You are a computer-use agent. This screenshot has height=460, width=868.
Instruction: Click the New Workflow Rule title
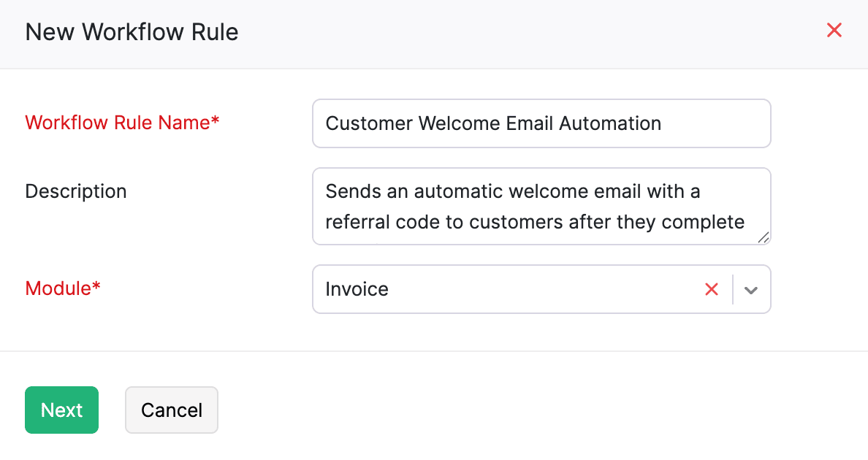[x=132, y=31]
